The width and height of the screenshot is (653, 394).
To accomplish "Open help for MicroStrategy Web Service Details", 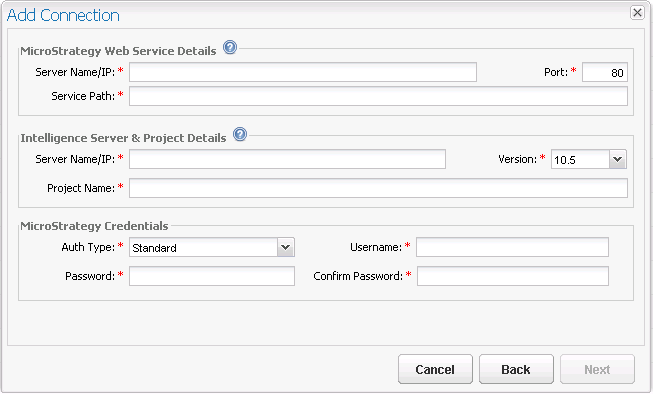I will click(x=230, y=47).
